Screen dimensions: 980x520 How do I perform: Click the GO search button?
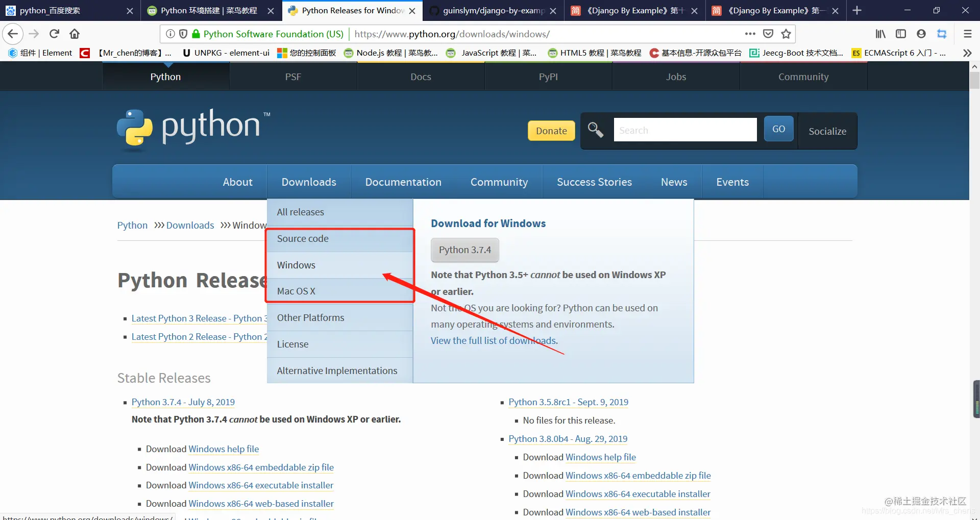tap(778, 129)
